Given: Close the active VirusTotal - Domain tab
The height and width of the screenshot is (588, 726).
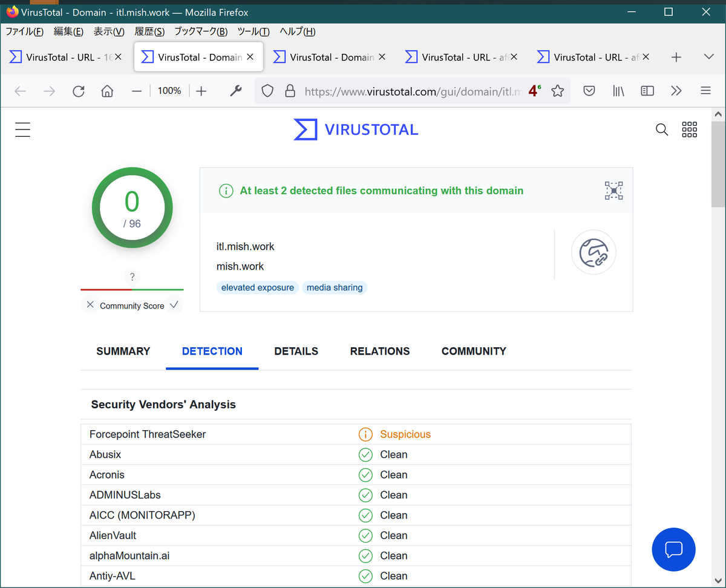Looking at the screenshot, I should click(x=250, y=57).
